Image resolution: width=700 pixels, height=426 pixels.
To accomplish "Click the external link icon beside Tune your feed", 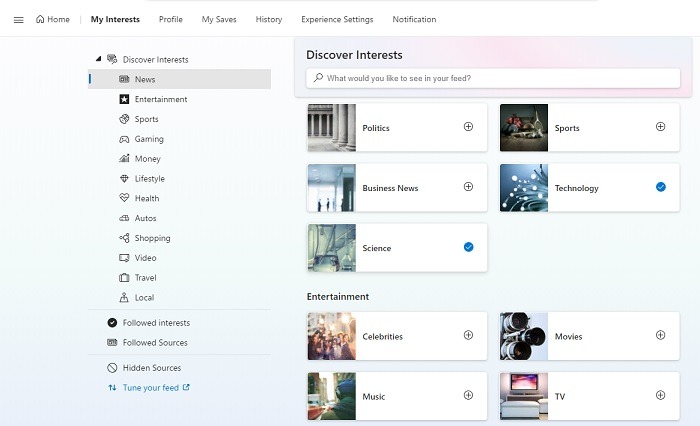I will pyautogui.click(x=186, y=387).
